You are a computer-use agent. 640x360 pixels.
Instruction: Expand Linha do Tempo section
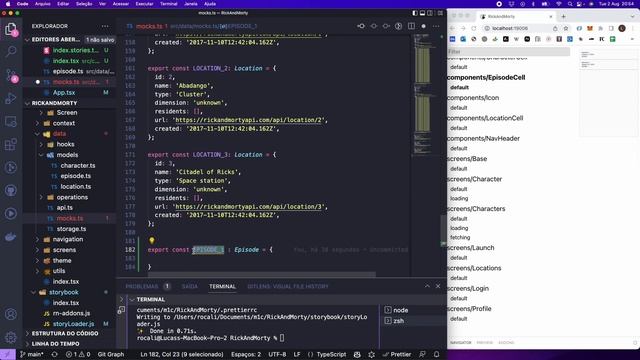(56, 344)
